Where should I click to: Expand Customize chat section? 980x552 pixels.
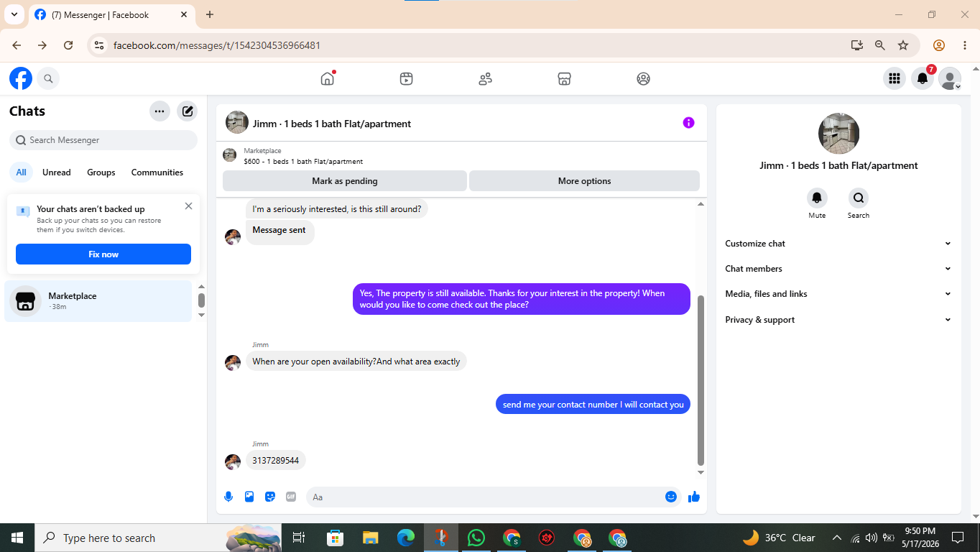pyautogui.click(x=838, y=244)
